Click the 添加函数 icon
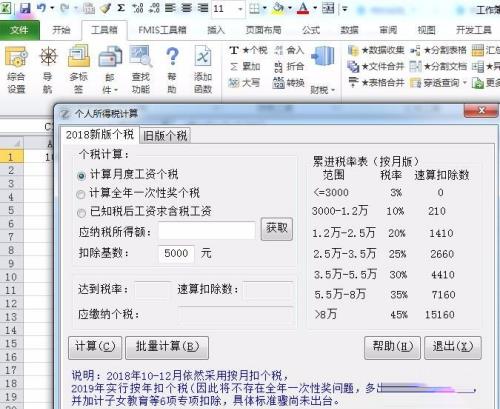Image resolution: width=500 pixels, height=409 pixels. 203,69
